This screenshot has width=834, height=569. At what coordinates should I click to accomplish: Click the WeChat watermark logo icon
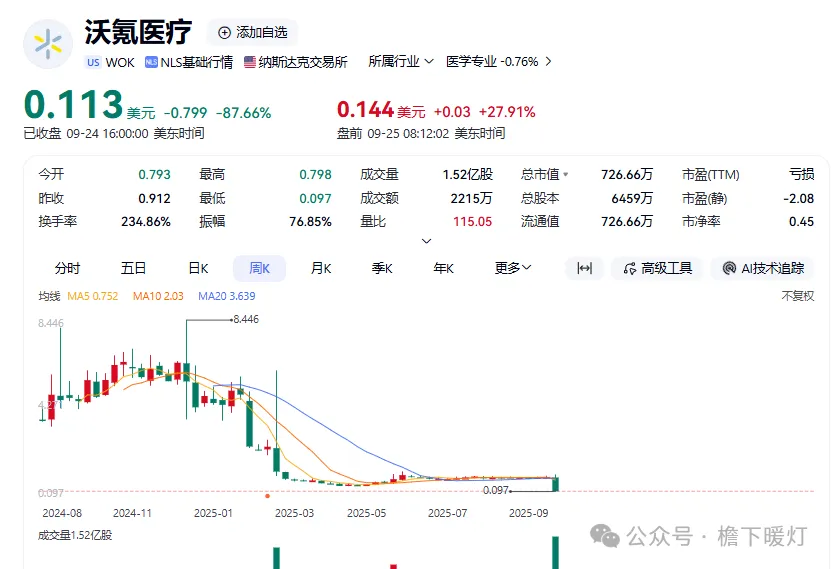(605, 535)
